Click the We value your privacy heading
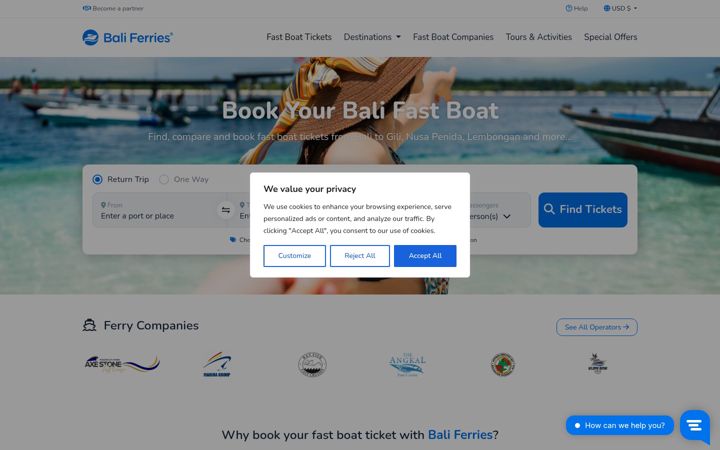This screenshot has width=720, height=450. click(310, 189)
